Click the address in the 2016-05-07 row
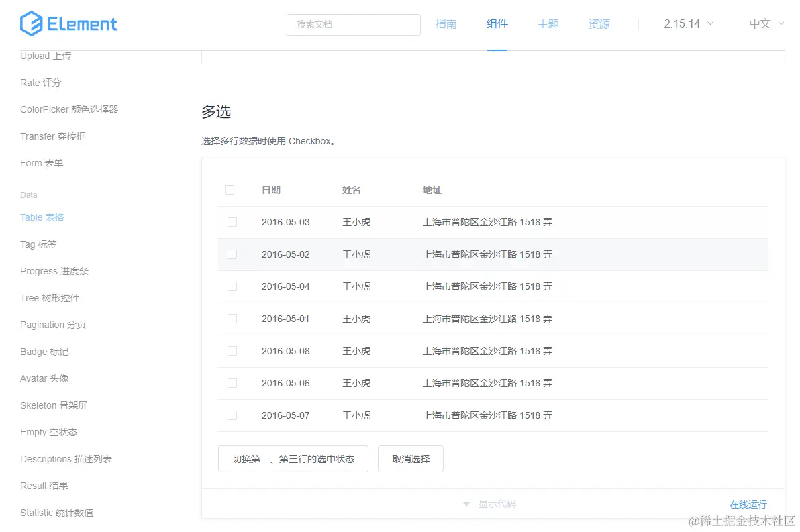This screenshot has height=532, width=800. click(488, 415)
